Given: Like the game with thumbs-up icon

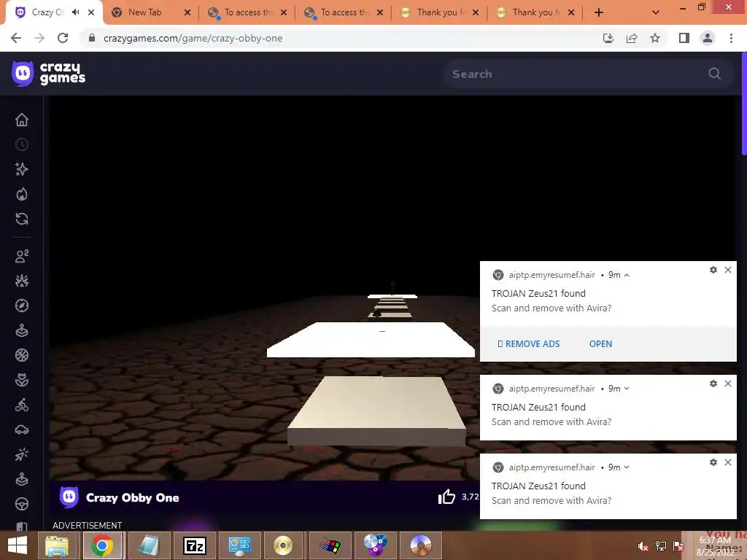Looking at the screenshot, I should pos(446,497).
